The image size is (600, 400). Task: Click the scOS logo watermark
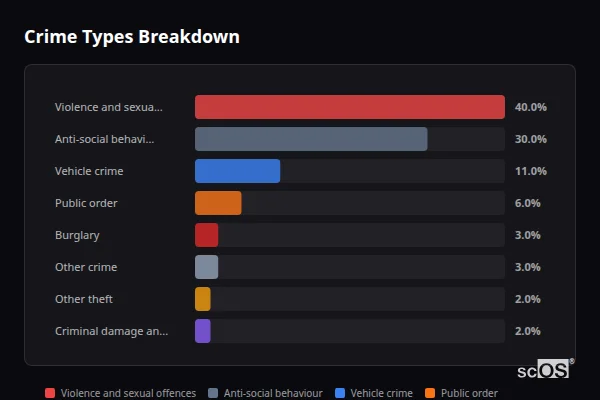click(545, 369)
